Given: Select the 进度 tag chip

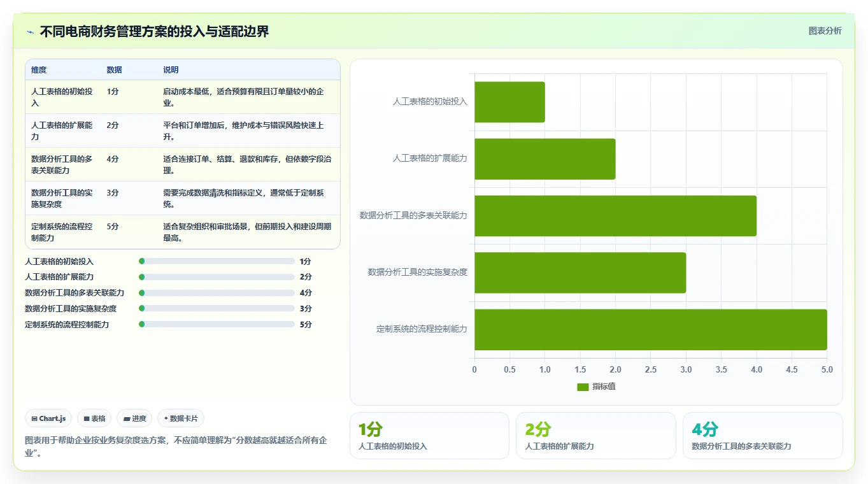Looking at the screenshot, I should click(x=134, y=418).
